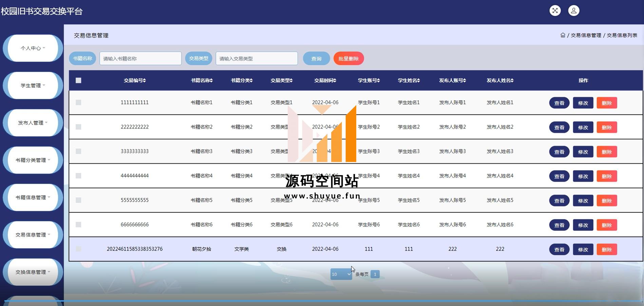Check the 朝花夕拾 row checkbox
Image resolution: width=644 pixels, height=306 pixels.
click(x=78, y=249)
